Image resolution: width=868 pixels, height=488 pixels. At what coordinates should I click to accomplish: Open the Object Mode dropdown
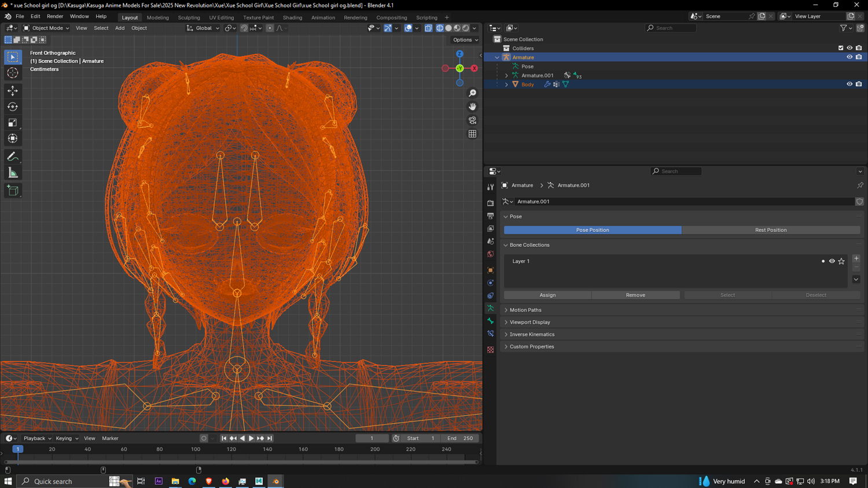click(46, 28)
